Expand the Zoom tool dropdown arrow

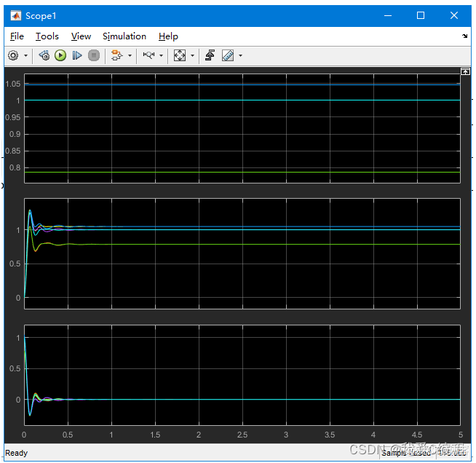click(x=161, y=55)
